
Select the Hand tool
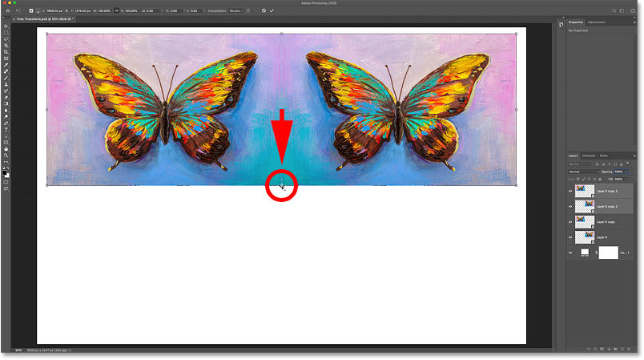pos(6,149)
